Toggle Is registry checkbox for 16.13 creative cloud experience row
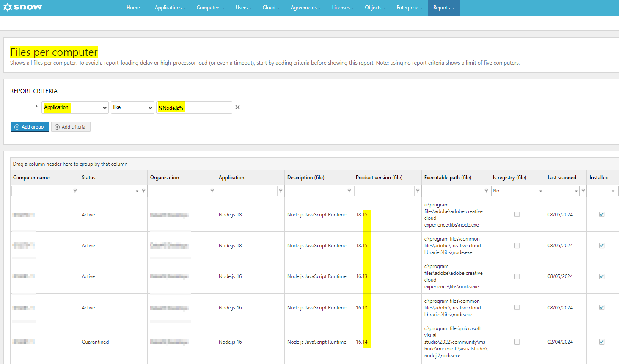619x364 pixels. pos(517,276)
